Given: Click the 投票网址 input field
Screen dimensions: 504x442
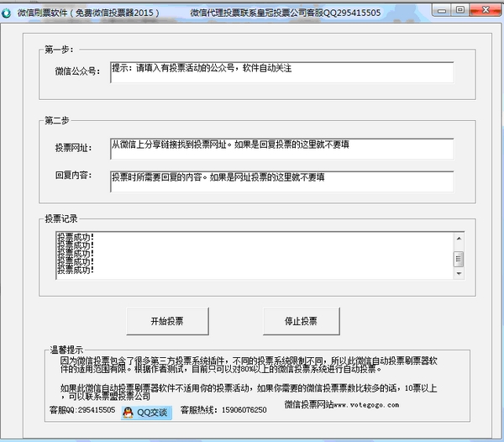Looking at the screenshot, I should click(x=281, y=149).
